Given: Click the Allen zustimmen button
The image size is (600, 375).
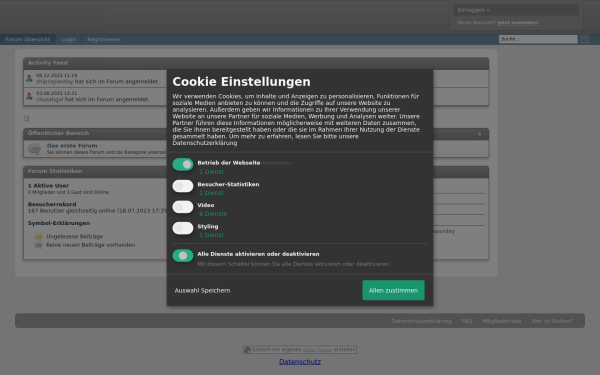Looking at the screenshot, I should tap(393, 290).
